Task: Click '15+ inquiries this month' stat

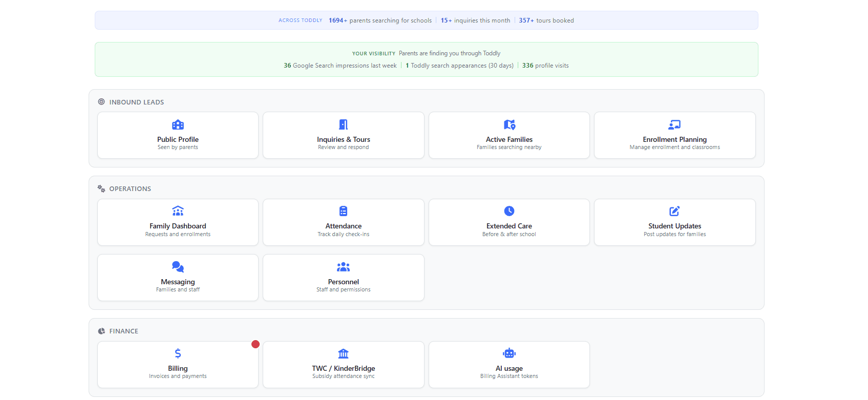Action: 475,20
